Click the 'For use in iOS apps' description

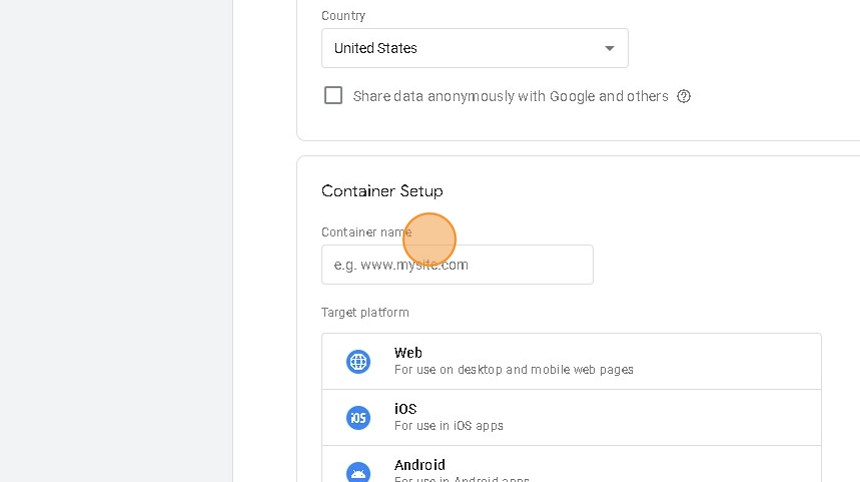point(448,426)
